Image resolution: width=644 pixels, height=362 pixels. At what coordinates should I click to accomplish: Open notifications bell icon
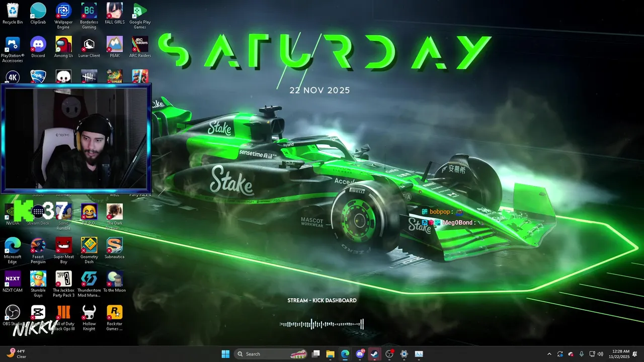tap(635, 354)
